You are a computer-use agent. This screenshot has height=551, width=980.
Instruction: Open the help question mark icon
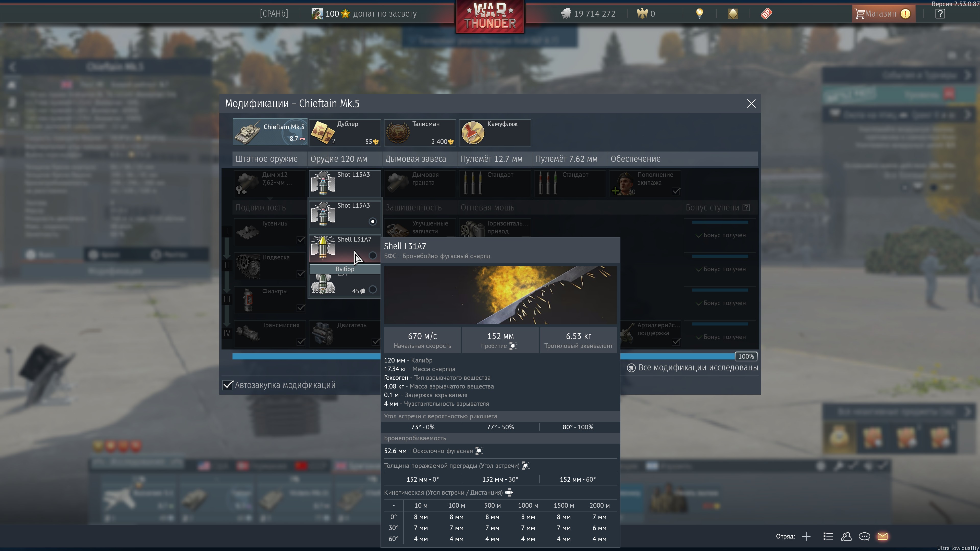[940, 14]
